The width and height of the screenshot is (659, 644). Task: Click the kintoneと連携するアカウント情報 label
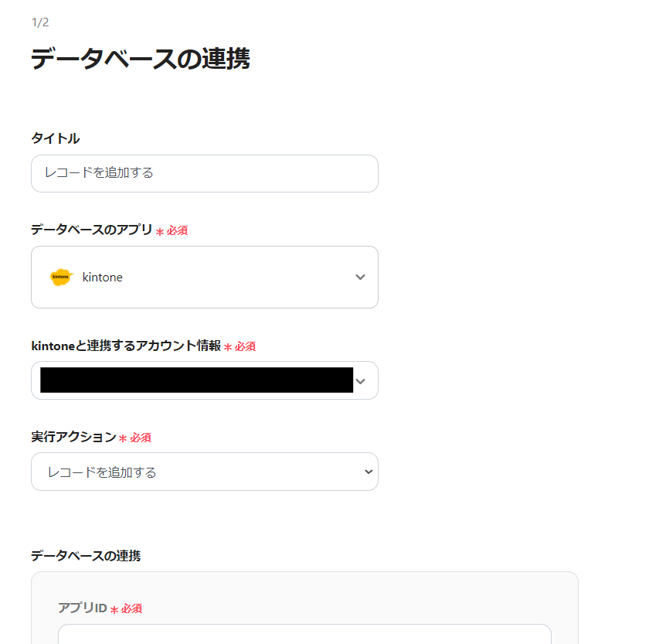(125, 346)
